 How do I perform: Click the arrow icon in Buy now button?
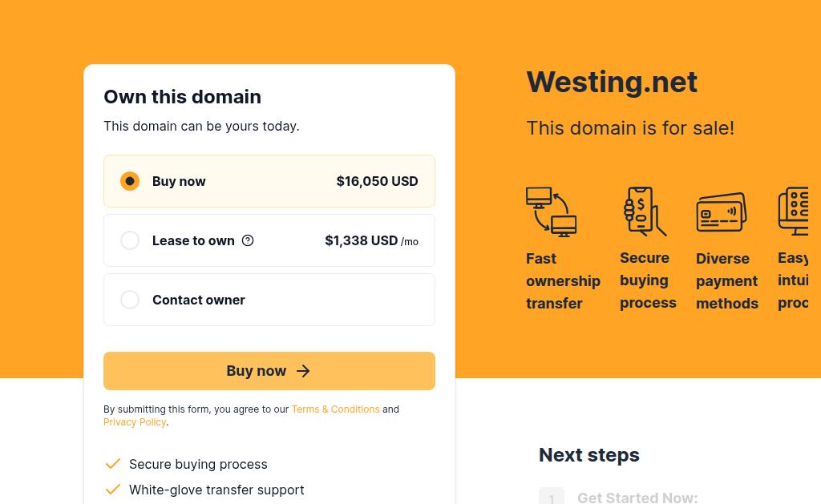coord(303,371)
